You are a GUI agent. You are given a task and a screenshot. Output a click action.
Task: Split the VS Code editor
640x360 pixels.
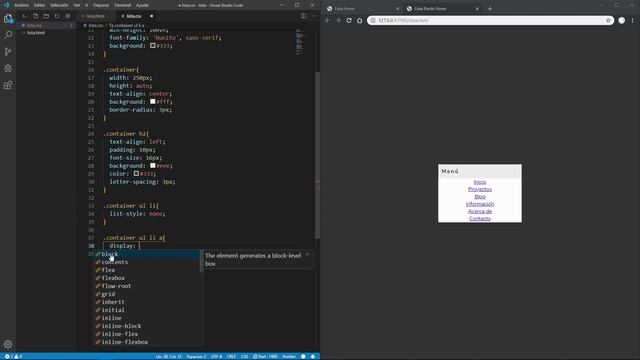click(303, 16)
